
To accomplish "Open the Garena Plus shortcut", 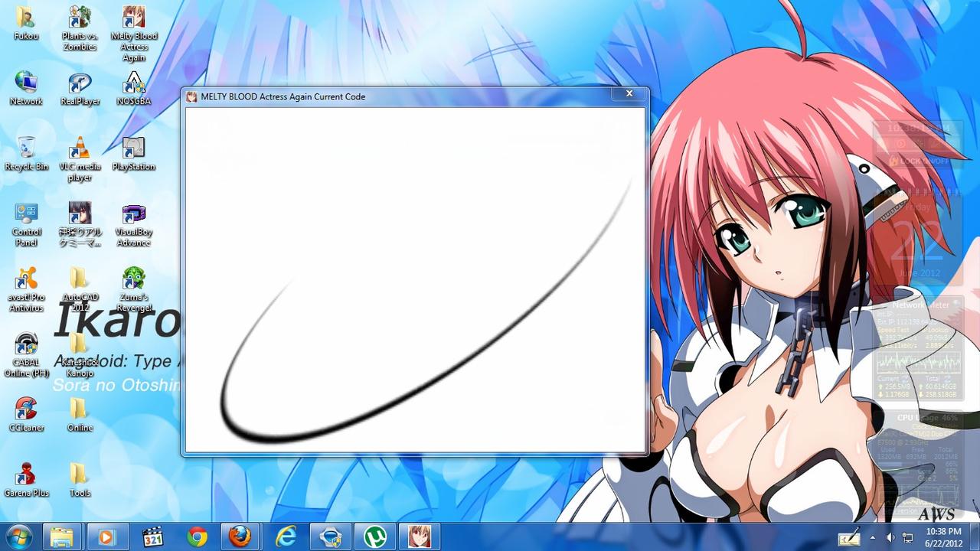I will [x=27, y=474].
